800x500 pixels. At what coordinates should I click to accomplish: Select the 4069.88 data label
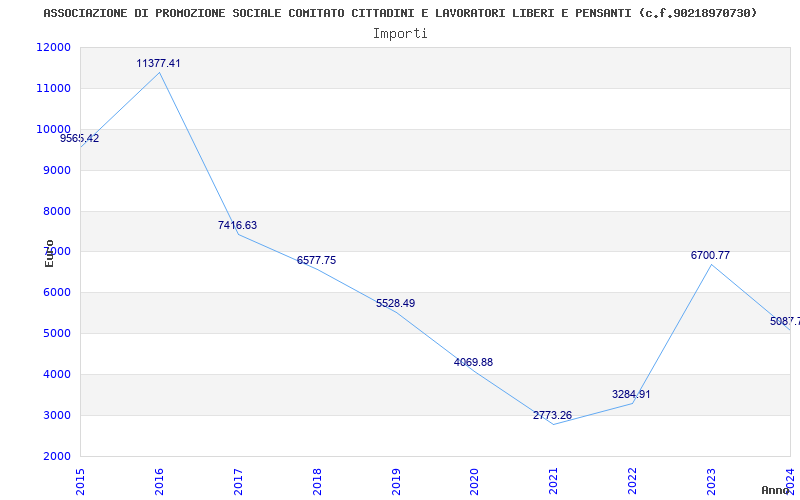click(x=473, y=362)
